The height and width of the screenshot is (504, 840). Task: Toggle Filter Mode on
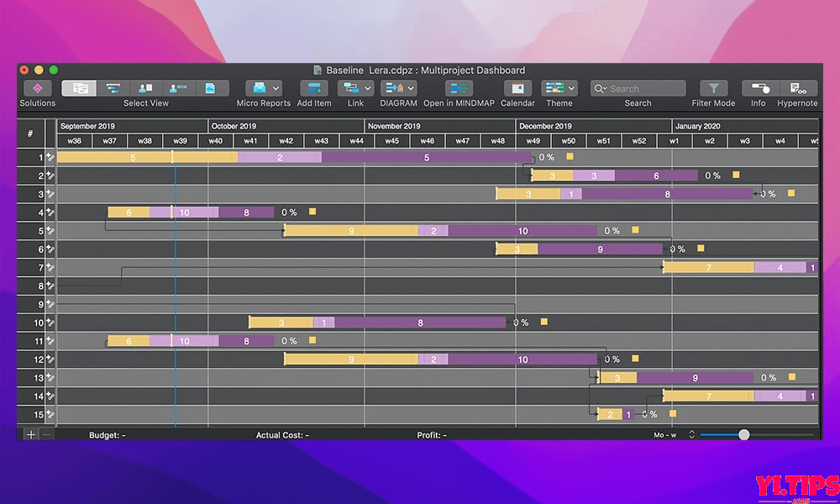click(713, 88)
